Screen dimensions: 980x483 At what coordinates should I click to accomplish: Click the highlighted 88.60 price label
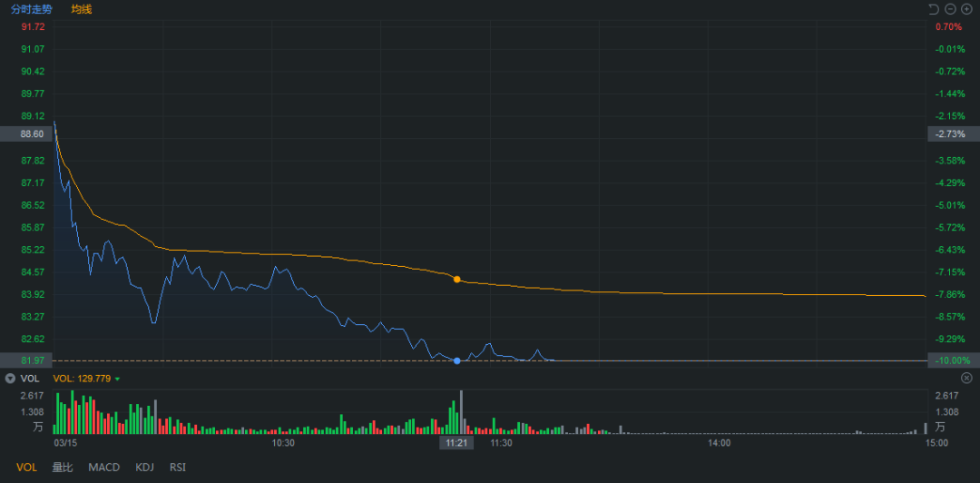(26, 133)
